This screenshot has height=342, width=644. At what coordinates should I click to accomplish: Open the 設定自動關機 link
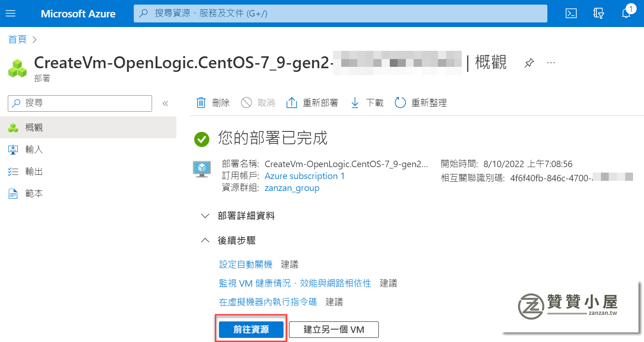[x=246, y=265]
